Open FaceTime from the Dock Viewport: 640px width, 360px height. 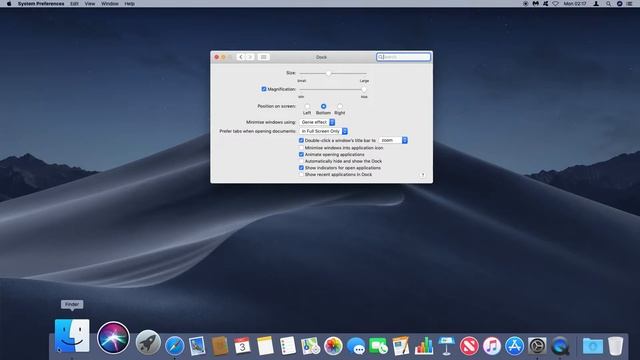378,346
